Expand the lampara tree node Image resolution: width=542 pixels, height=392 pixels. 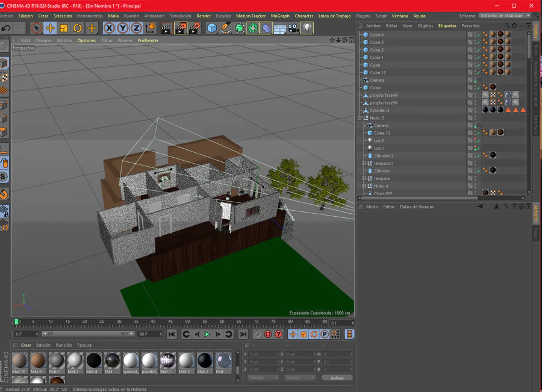coord(364,178)
